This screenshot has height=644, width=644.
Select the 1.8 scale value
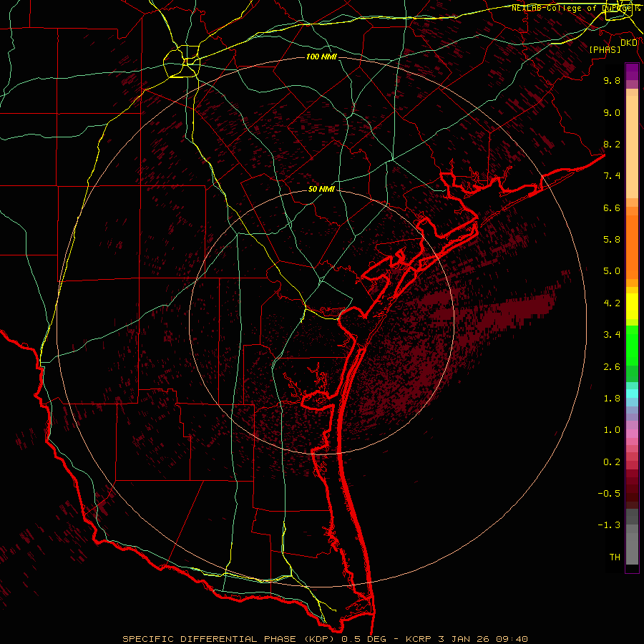coord(612,399)
